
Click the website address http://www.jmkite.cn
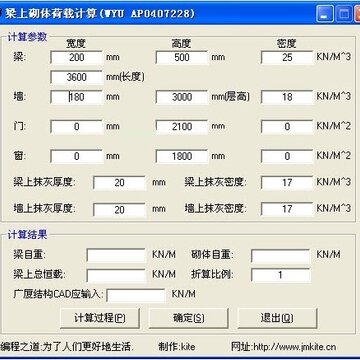295,347
